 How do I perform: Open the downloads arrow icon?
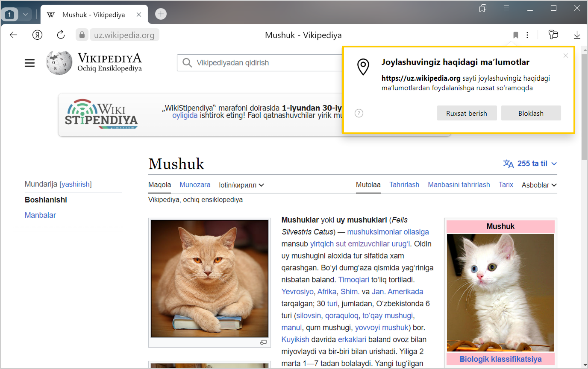coord(577,35)
